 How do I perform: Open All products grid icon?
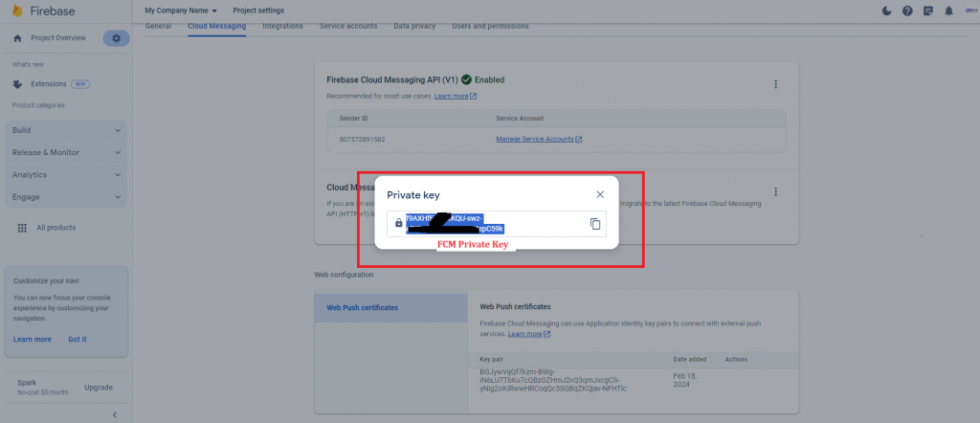[23, 228]
